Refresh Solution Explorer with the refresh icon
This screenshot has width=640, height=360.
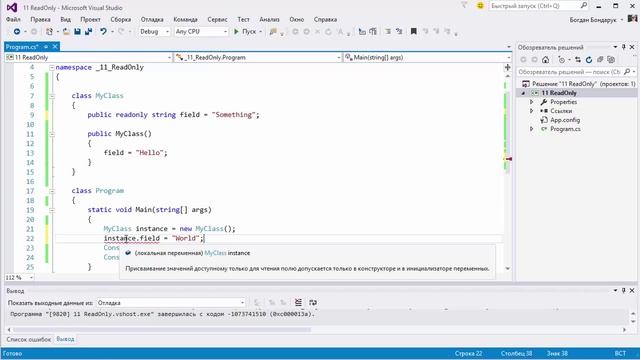pos(589,60)
